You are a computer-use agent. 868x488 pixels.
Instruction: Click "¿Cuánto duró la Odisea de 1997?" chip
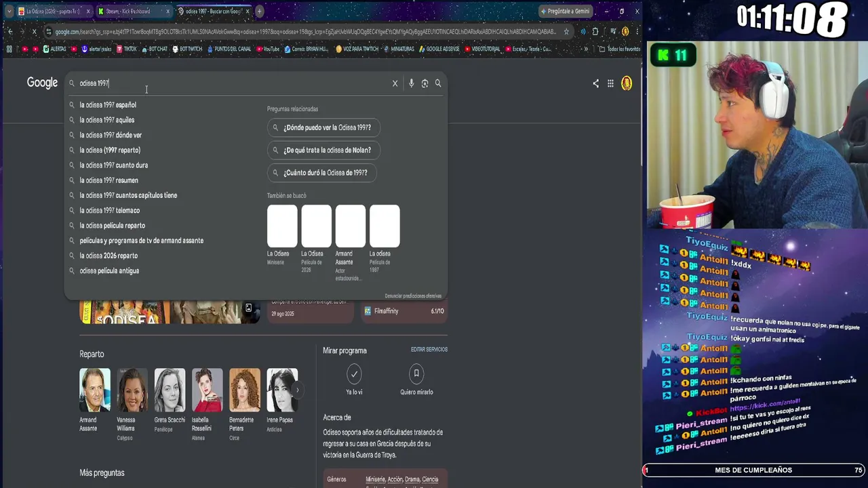point(321,173)
